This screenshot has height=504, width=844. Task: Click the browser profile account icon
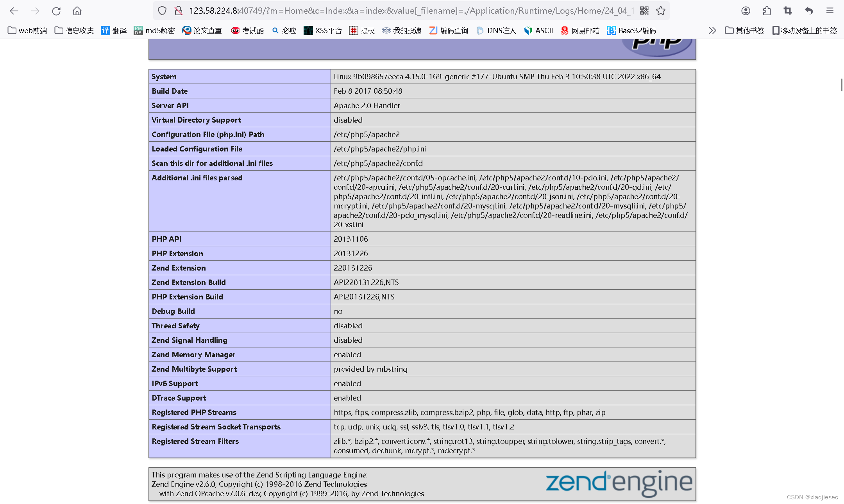(x=746, y=11)
